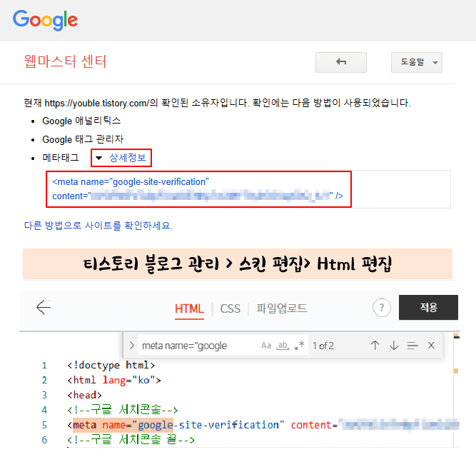Screen dimensions: 476x452
Task: Open the question mark help icon
Action: [x=382, y=308]
